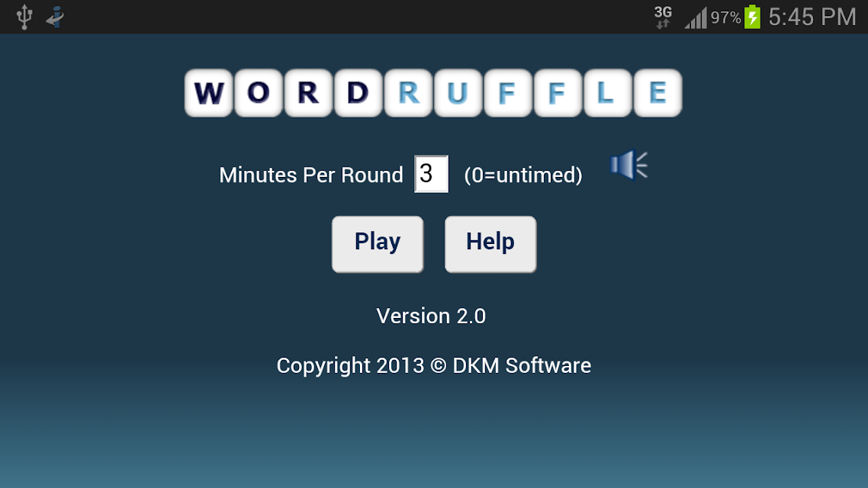Tap the battery charging indicator
Viewport: 868px width, 488px height.
(x=752, y=17)
